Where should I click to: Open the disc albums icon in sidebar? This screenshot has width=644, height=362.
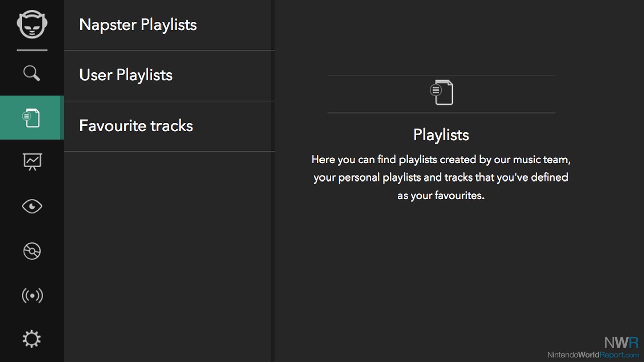(x=32, y=251)
